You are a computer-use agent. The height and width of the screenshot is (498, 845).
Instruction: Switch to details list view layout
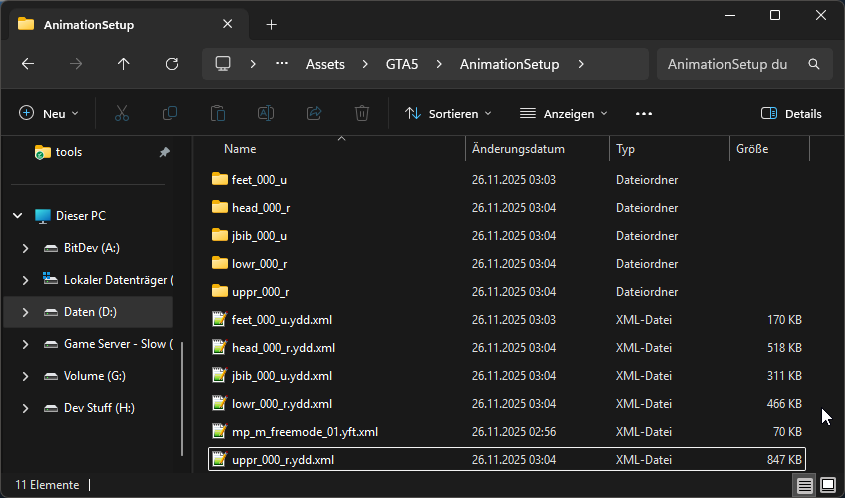pyautogui.click(x=803, y=485)
